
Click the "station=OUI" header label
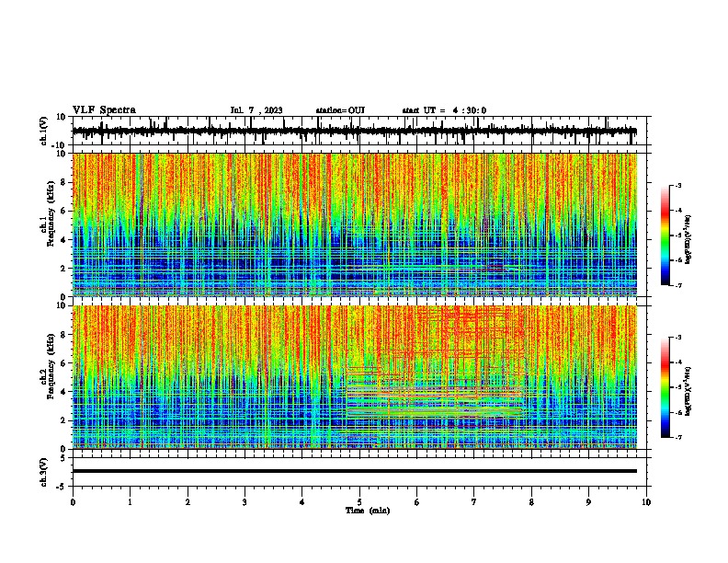(340, 110)
